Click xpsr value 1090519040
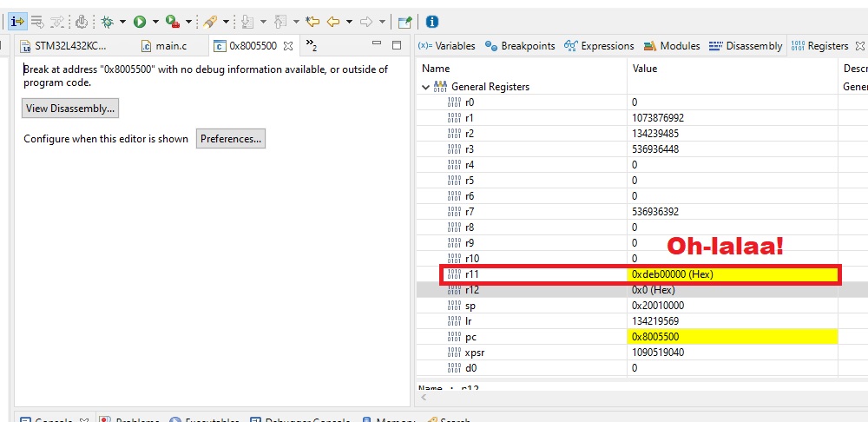 click(657, 353)
